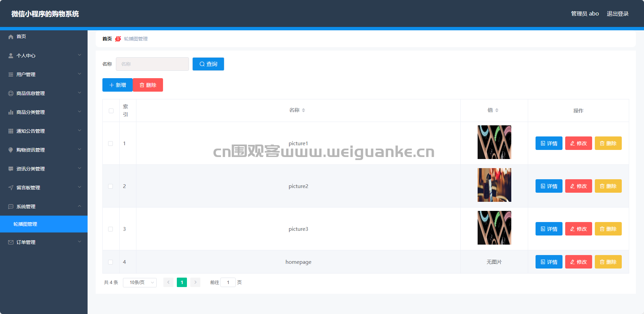Image resolution: width=644 pixels, height=314 pixels.
Task: Click 退出登录 to log out
Action: click(x=618, y=14)
